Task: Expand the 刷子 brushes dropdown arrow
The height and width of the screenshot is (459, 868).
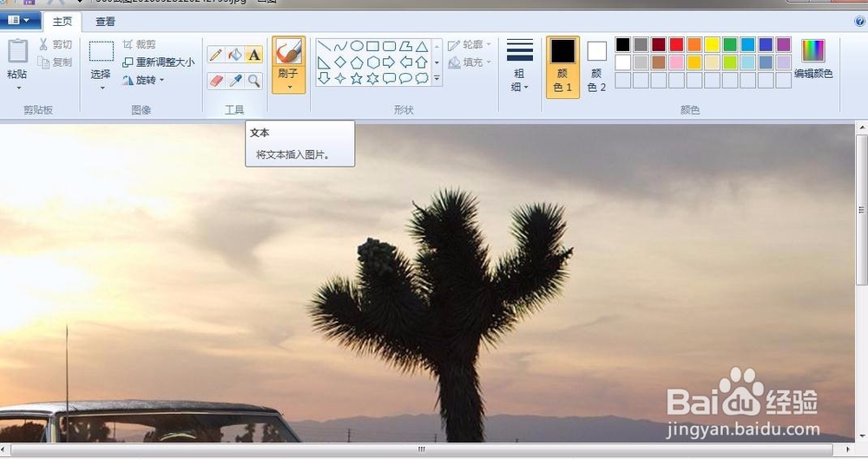Action: click(x=289, y=87)
